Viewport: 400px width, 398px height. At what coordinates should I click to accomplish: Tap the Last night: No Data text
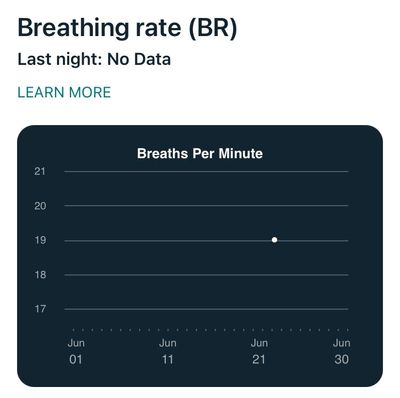coord(94,60)
